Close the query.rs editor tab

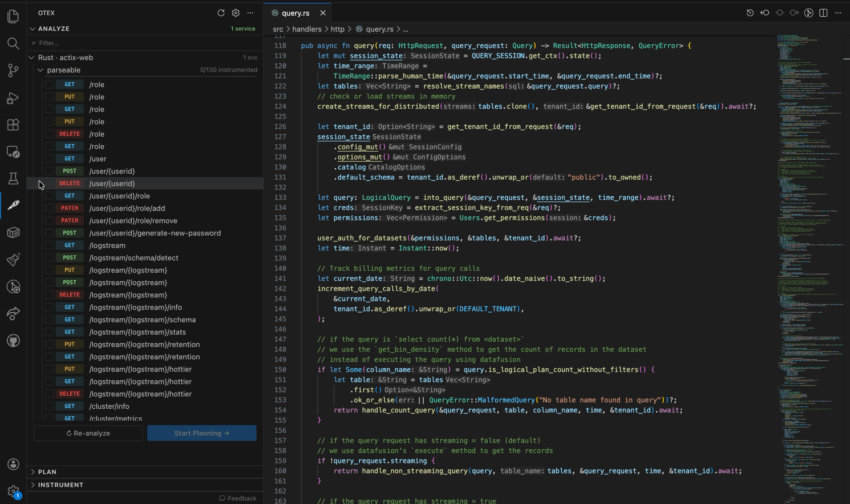point(323,13)
